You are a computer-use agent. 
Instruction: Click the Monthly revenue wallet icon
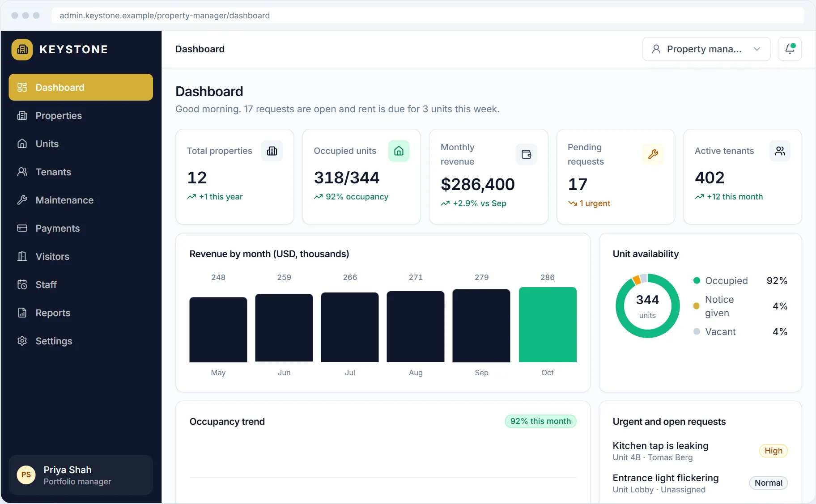(x=526, y=154)
